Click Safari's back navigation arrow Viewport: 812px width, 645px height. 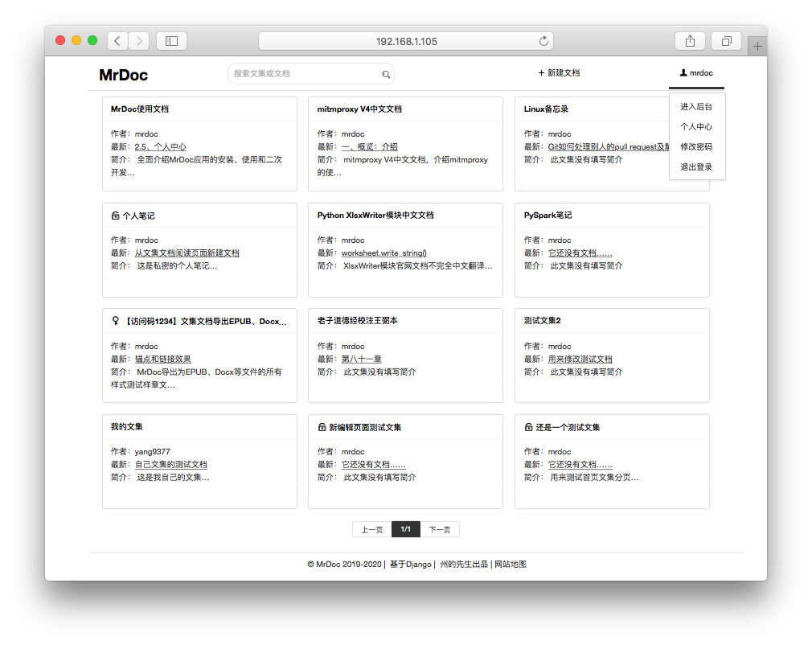tap(117, 41)
